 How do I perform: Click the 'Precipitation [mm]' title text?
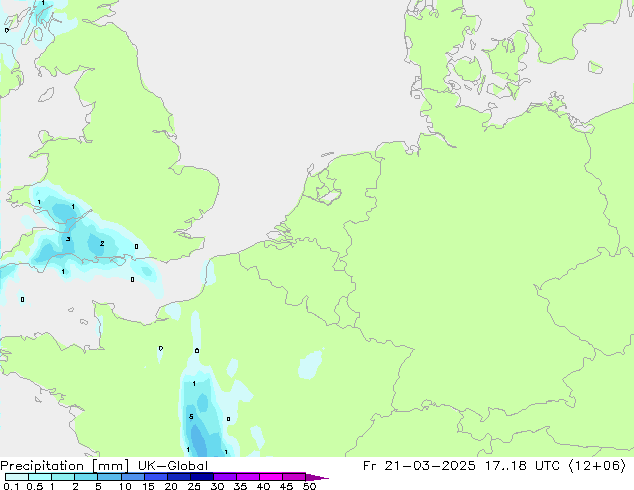65,466
